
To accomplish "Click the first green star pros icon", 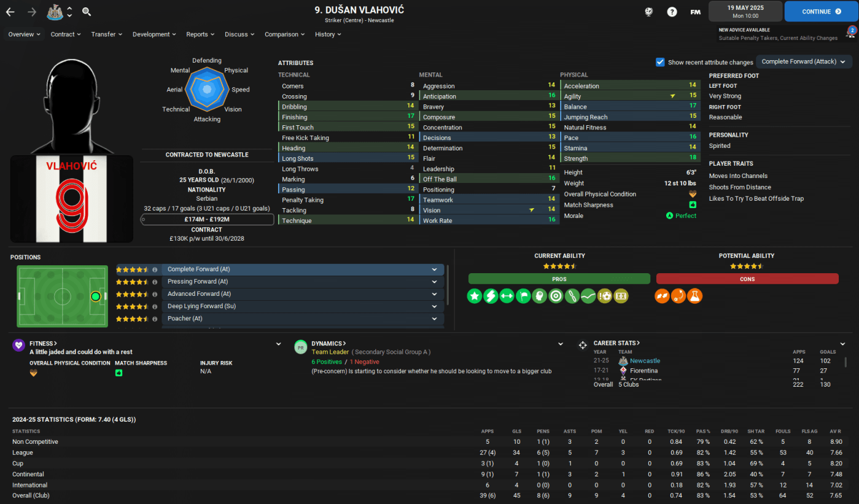I will [475, 297].
